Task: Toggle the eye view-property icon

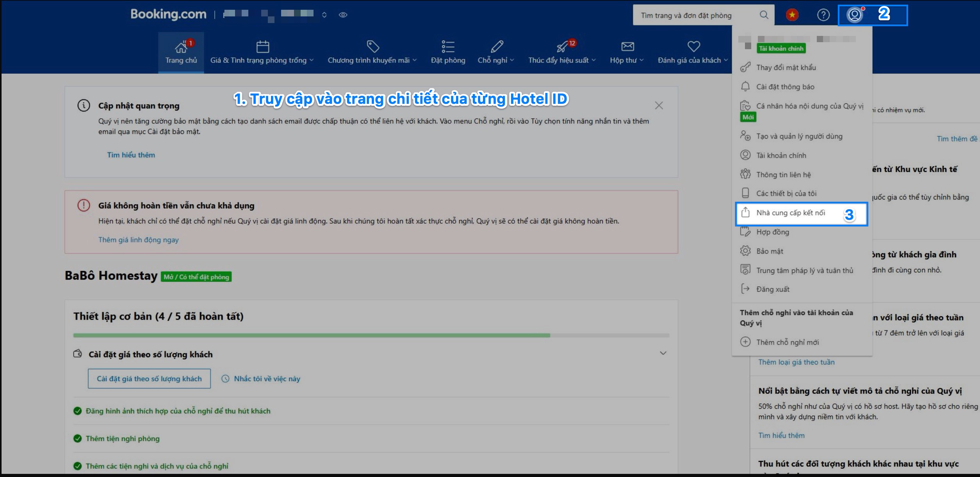Action: point(343,15)
